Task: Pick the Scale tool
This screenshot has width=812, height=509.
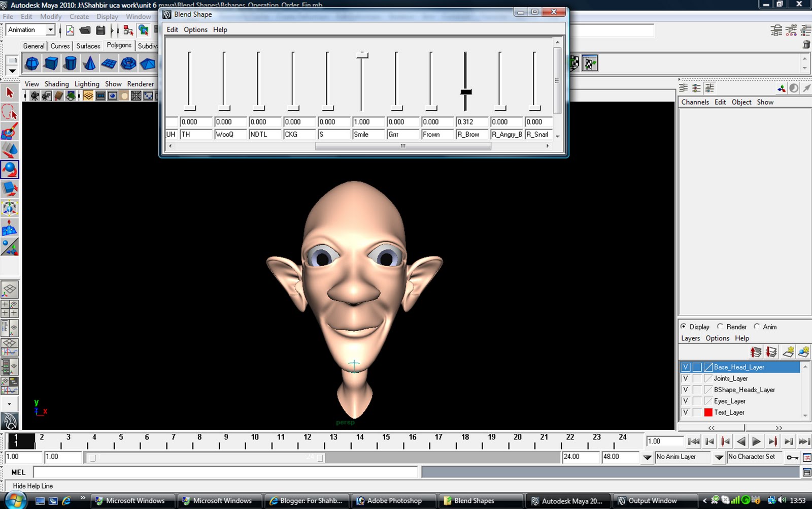Action: (x=10, y=188)
